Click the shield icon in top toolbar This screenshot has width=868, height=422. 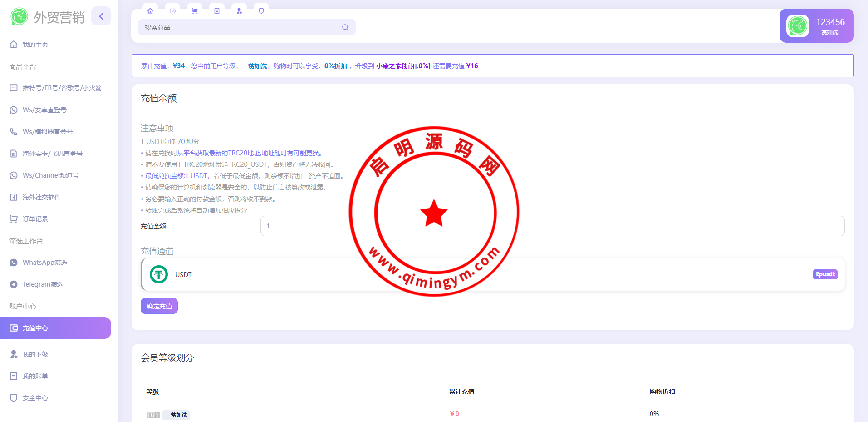pos(261,11)
